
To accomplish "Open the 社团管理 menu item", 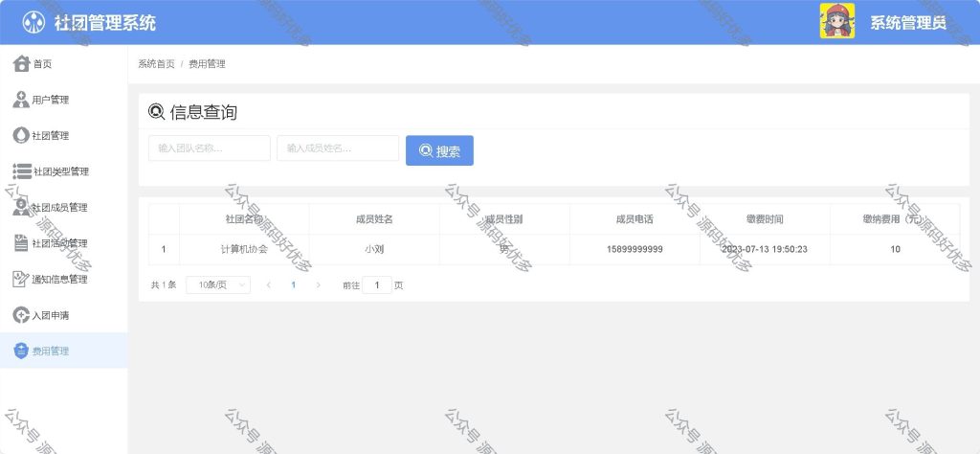I will point(64,136).
